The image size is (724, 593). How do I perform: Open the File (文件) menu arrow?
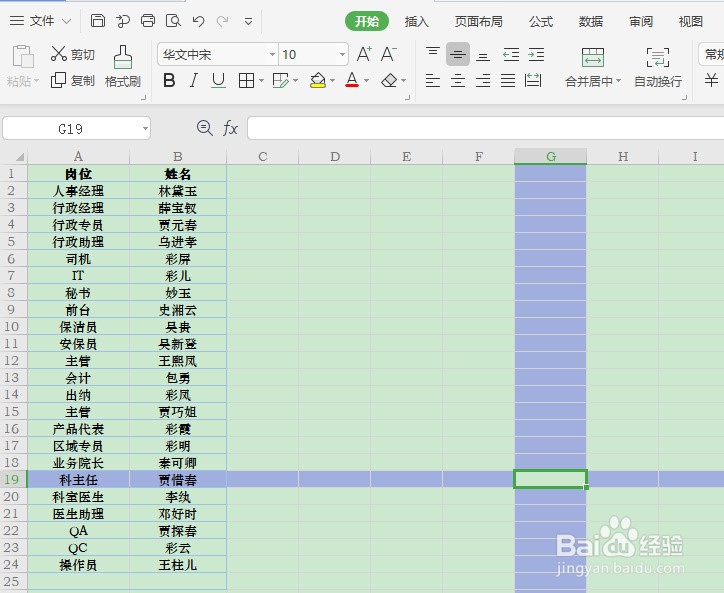(66, 21)
